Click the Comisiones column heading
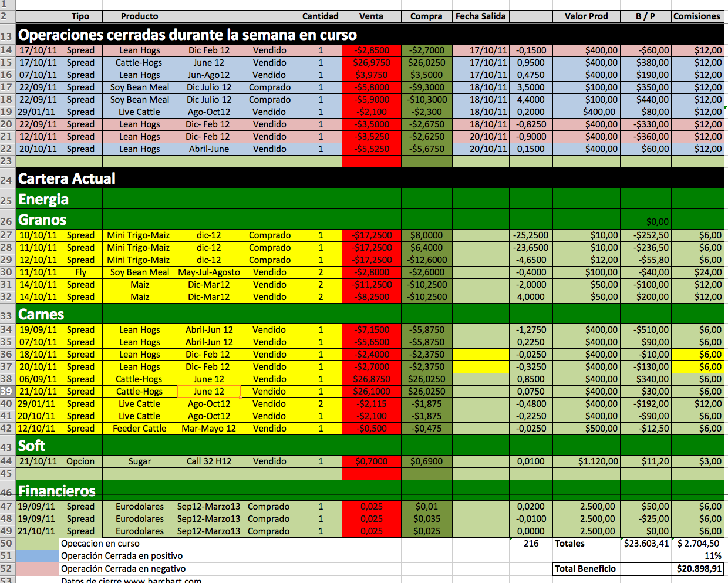The height and width of the screenshot is (583, 728). [x=696, y=16]
